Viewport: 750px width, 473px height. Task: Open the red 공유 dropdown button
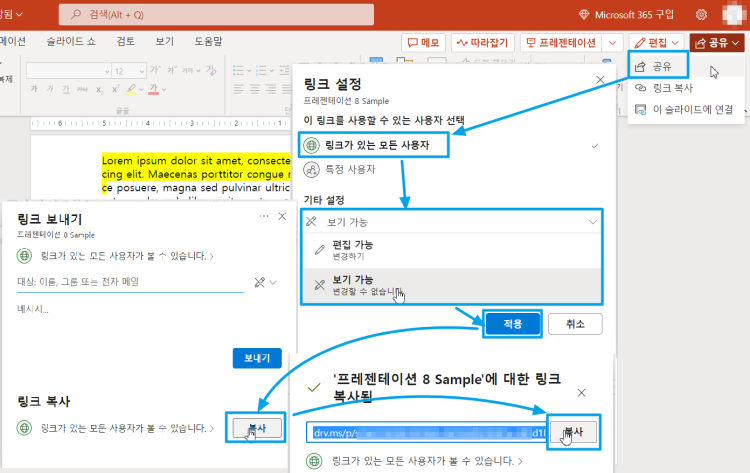(717, 43)
